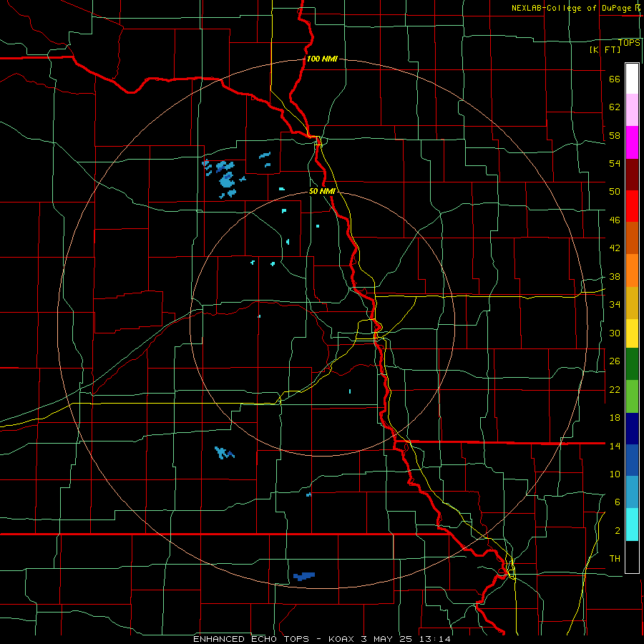This screenshot has width=644, height=644.
Task: Click the "[K FT]" units label
Action: [605, 49]
